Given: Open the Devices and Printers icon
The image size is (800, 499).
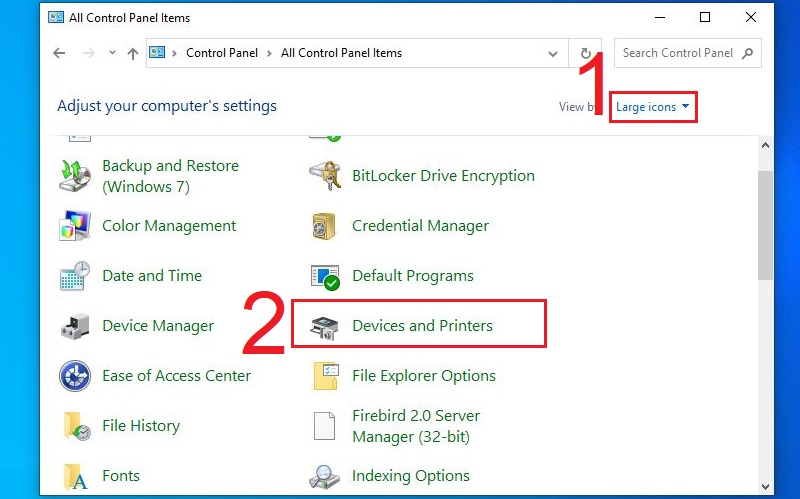Looking at the screenshot, I should pos(324,328).
